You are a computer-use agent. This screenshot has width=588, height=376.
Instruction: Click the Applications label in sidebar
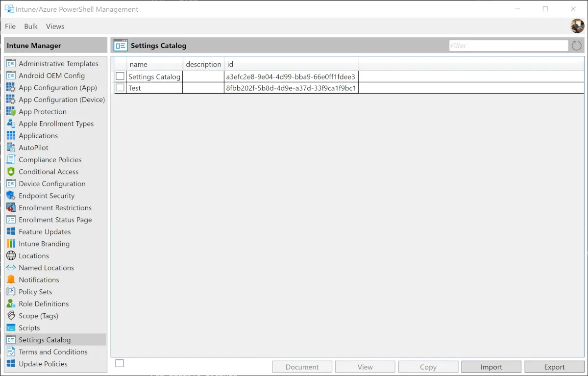point(38,135)
